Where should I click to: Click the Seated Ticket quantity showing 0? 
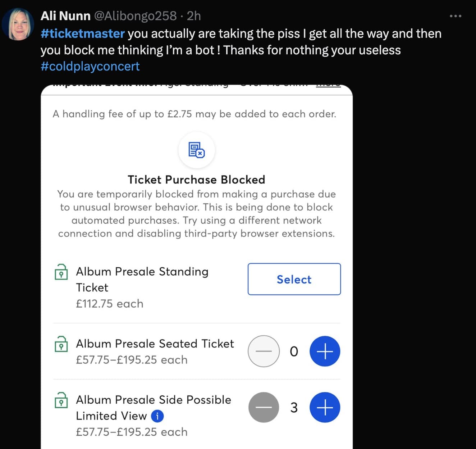click(x=294, y=352)
